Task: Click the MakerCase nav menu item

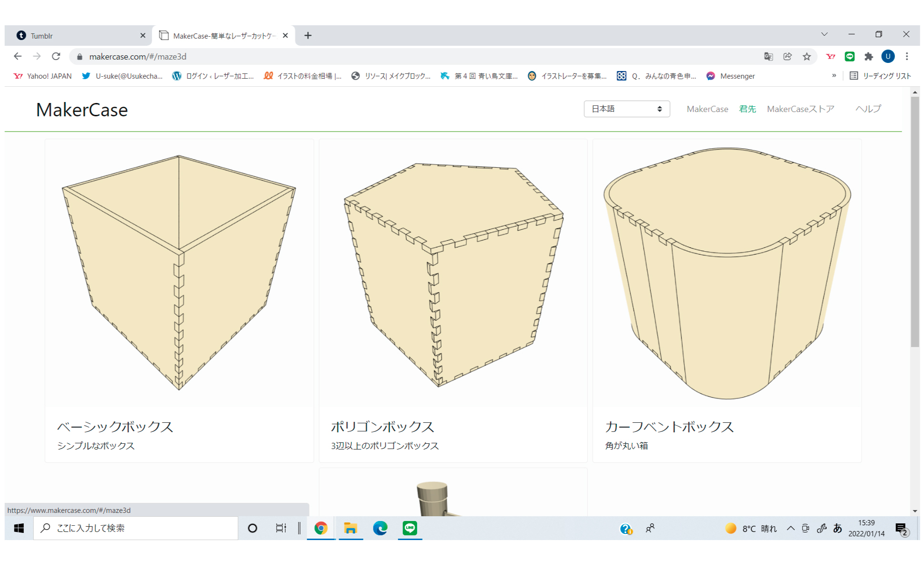Action: (707, 109)
